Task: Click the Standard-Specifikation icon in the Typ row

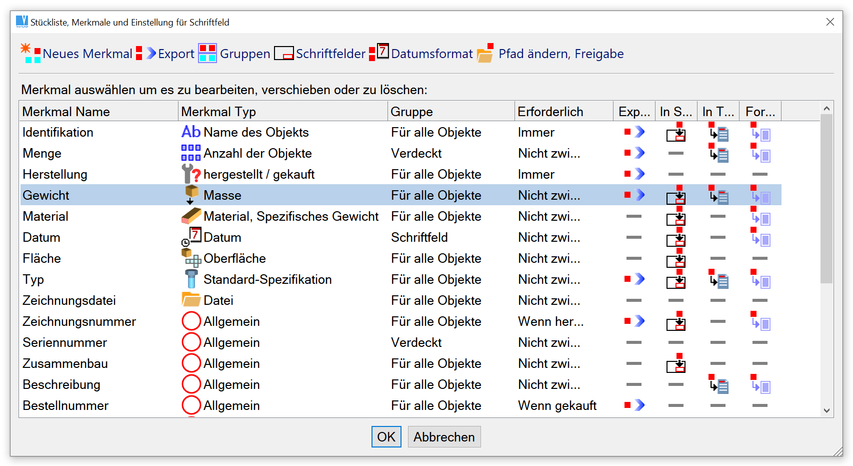Action: (190, 279)
